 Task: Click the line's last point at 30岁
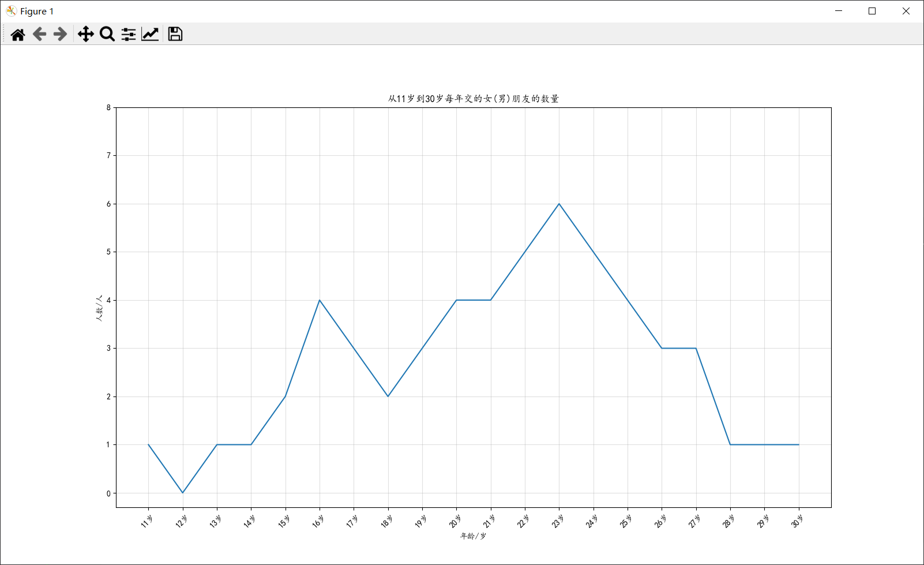tap(799, 445)
